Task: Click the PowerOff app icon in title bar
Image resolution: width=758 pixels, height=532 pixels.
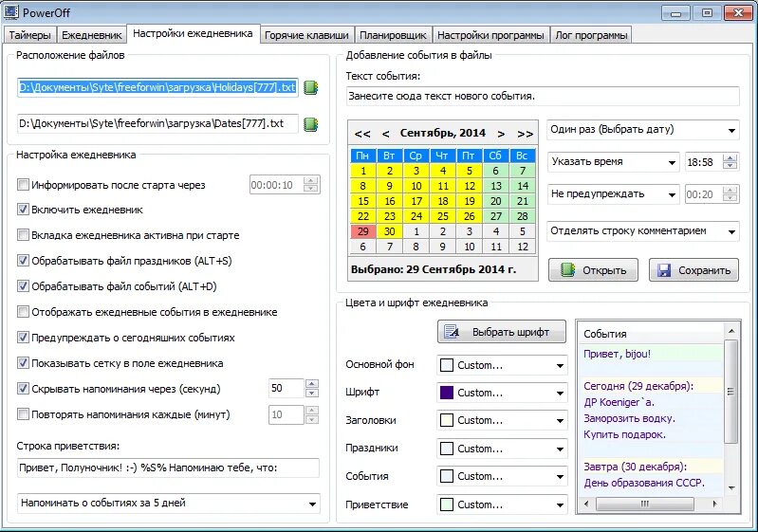Action: 11,12
